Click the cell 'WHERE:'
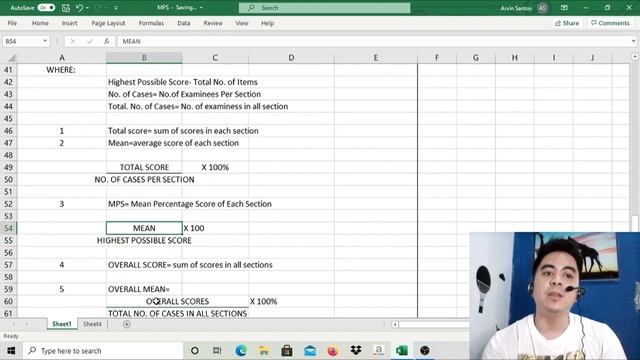 [x=61, y=70]
